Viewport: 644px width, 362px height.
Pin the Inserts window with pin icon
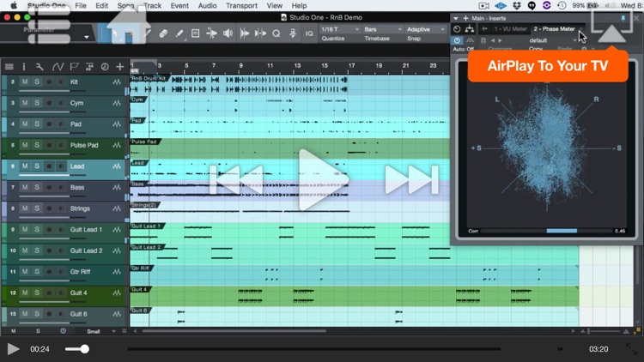coord(623,18)
